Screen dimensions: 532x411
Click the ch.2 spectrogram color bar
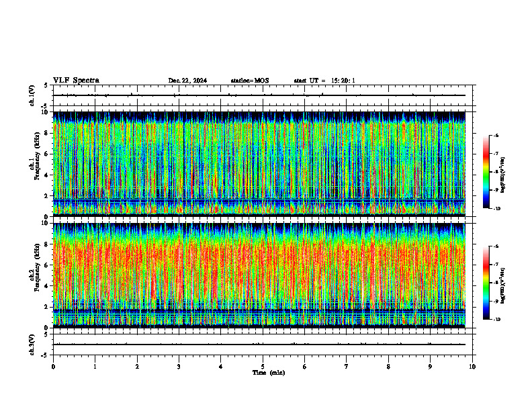point(486,283)
